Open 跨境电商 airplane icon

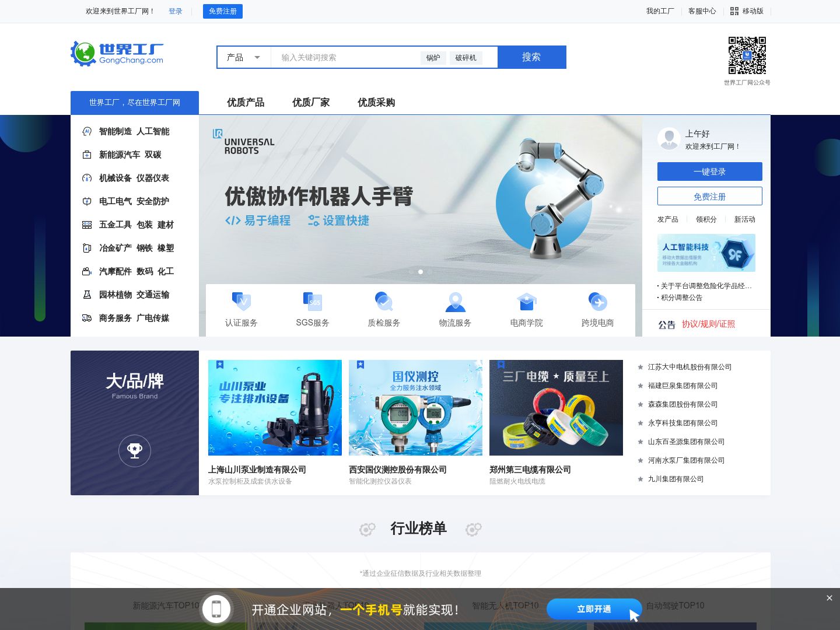598,302
